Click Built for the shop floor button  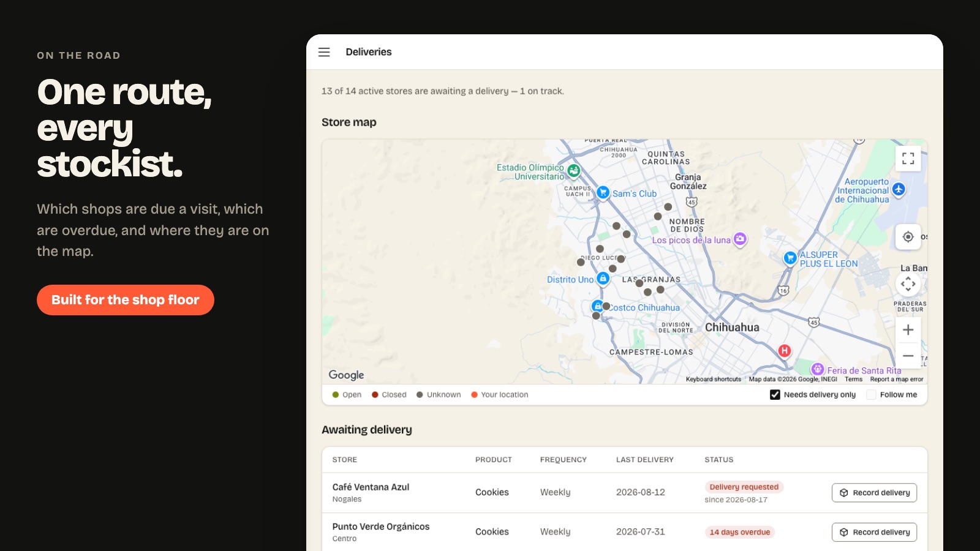point(126,300)
